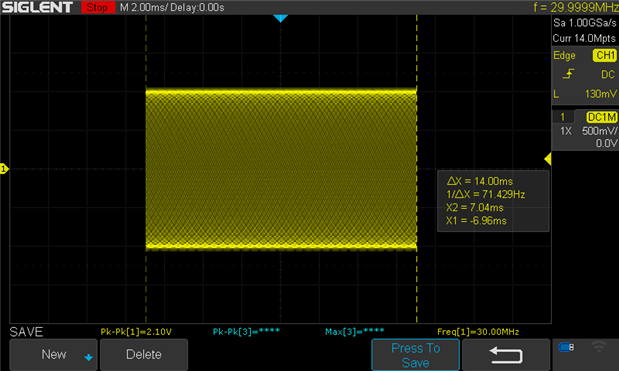Click the CH1 trigger source label
619x371 pixels.
(605, 55)
